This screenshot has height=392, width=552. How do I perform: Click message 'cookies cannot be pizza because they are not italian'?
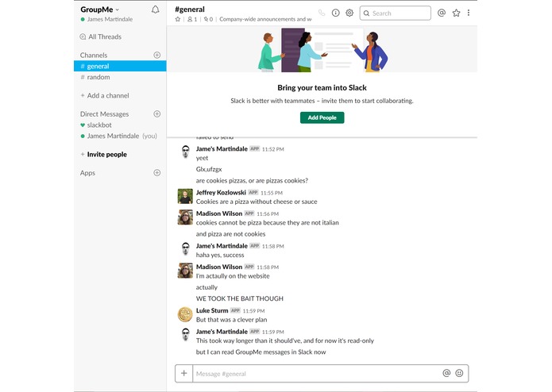click(268, 222)
